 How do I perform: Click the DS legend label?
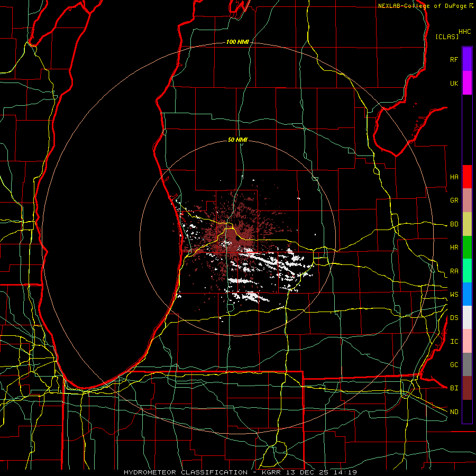click(x=454, y=317)
